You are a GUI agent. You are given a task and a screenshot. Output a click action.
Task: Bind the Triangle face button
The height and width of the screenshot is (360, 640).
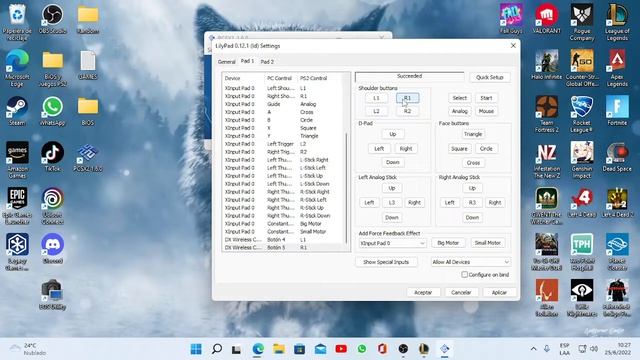(473, 134)
